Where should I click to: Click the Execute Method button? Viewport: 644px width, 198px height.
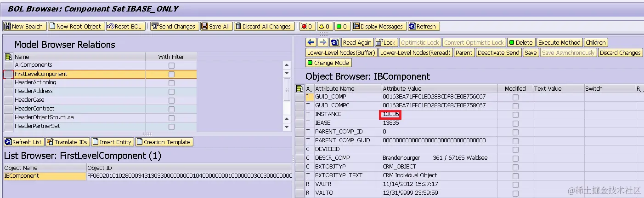559,42
